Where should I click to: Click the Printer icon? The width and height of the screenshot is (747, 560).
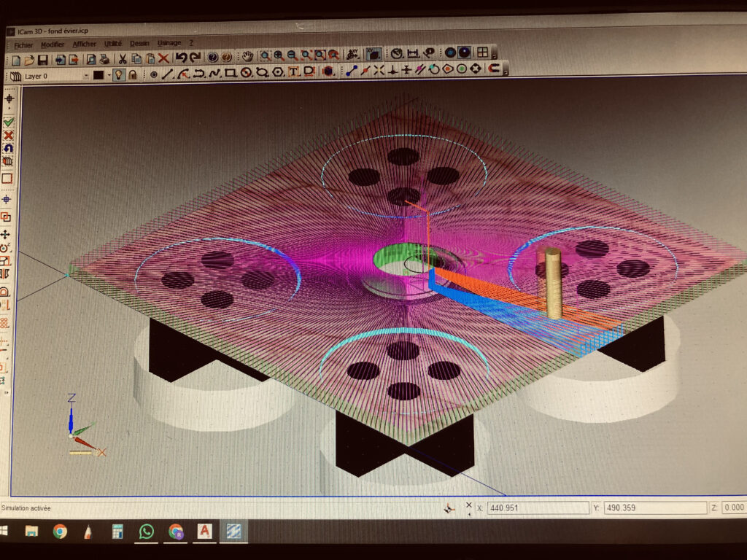pos(104,59)
